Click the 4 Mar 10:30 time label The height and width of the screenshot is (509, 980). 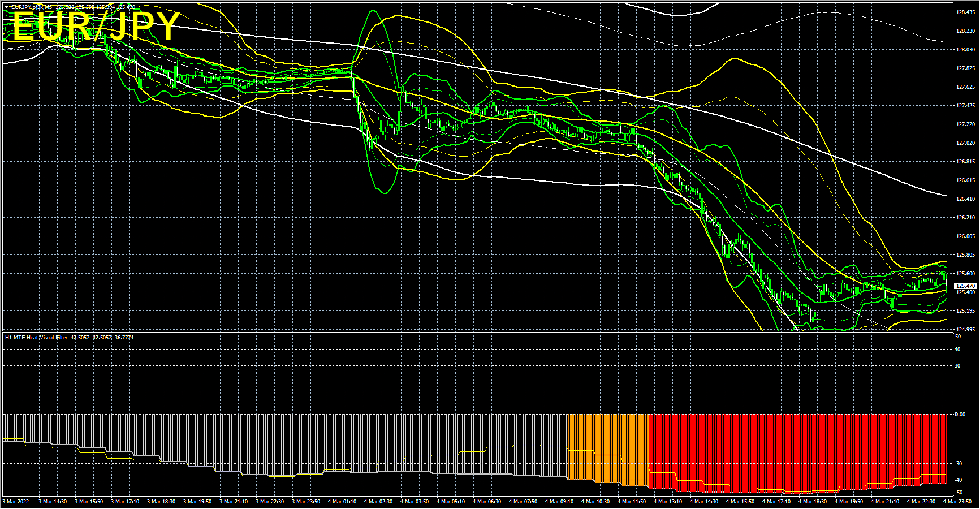[595, 502]
